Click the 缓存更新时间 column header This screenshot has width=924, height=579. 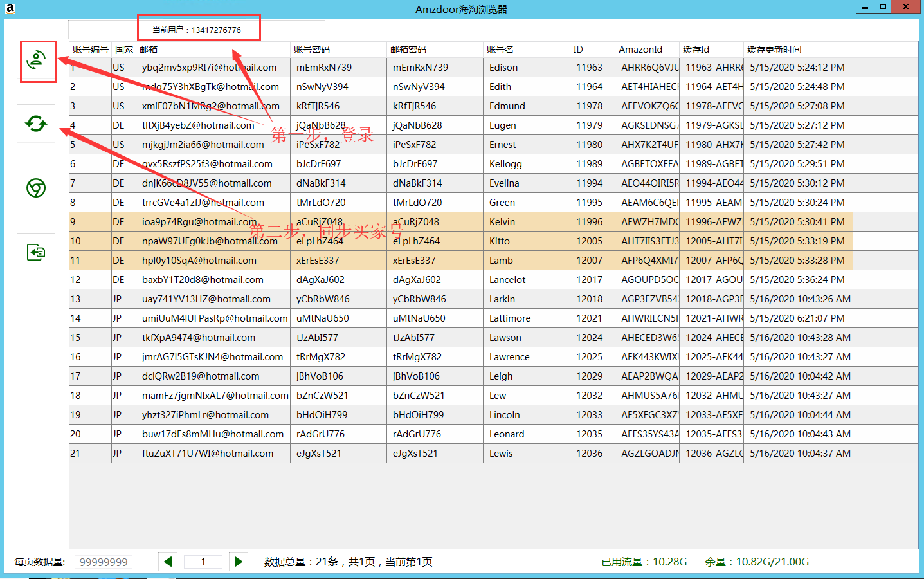[799, 50]
